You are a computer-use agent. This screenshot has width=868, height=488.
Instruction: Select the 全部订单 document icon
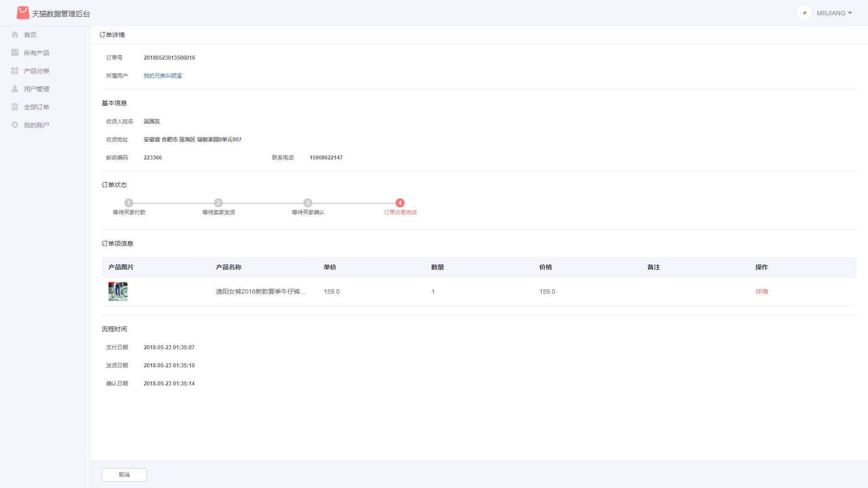pyautogui.click(x=15, y=107)
